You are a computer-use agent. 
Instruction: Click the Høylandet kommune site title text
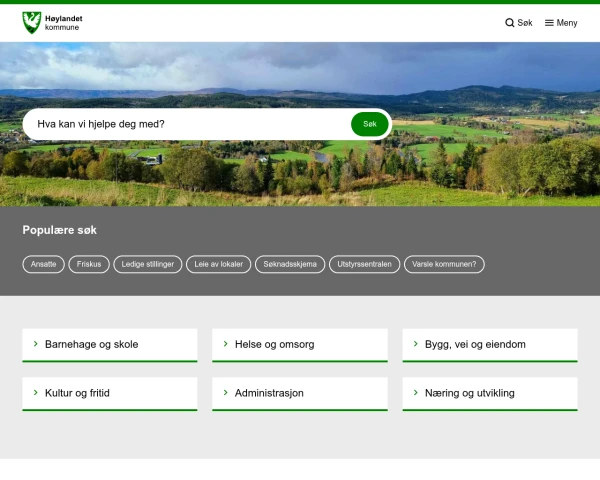coord(64,23)
